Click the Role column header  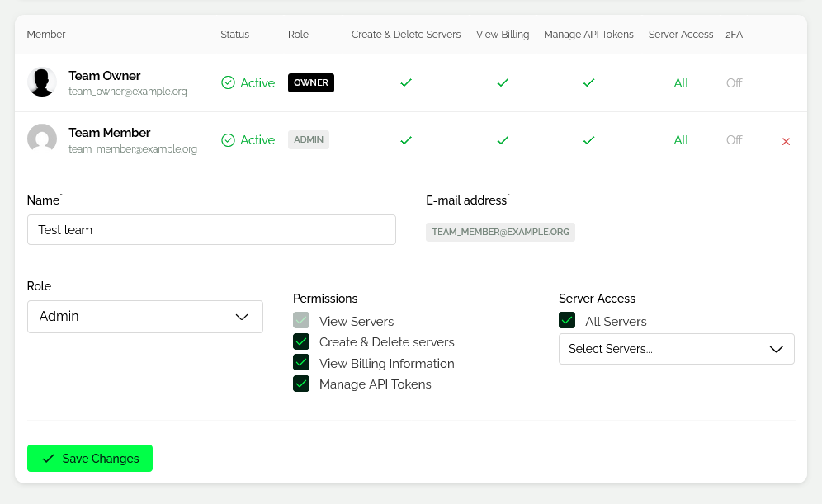[298, 35]
